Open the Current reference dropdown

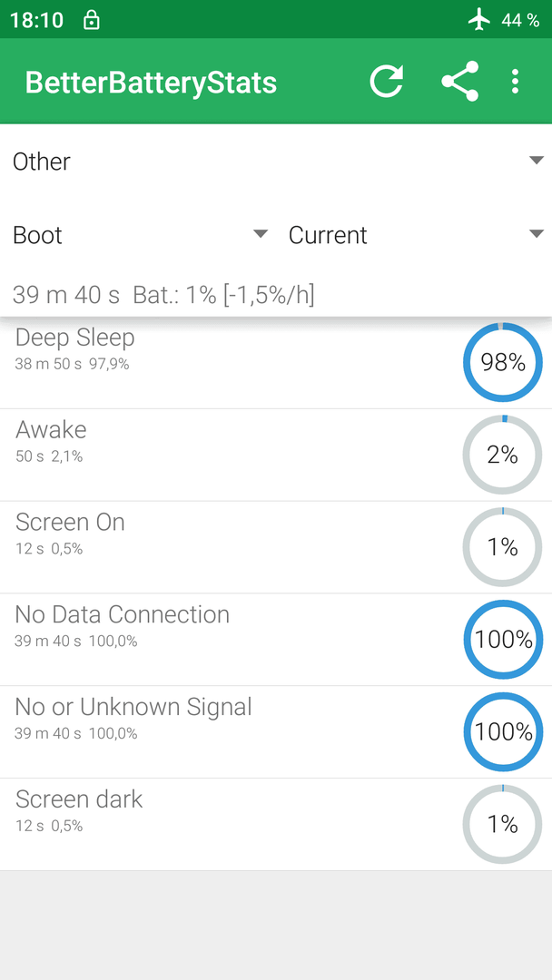pyautogui.click(x=416, y=235)
